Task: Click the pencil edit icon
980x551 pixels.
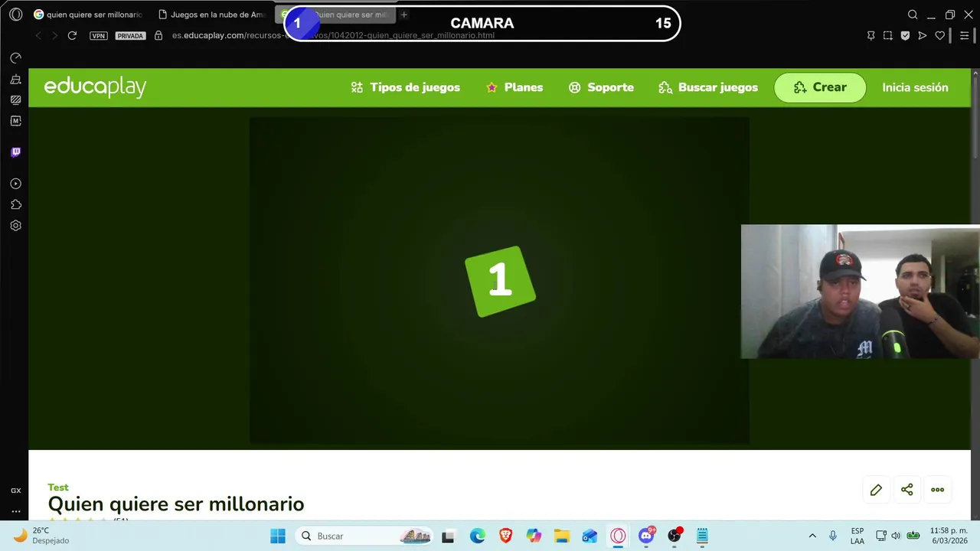Action: coord(876,490)
